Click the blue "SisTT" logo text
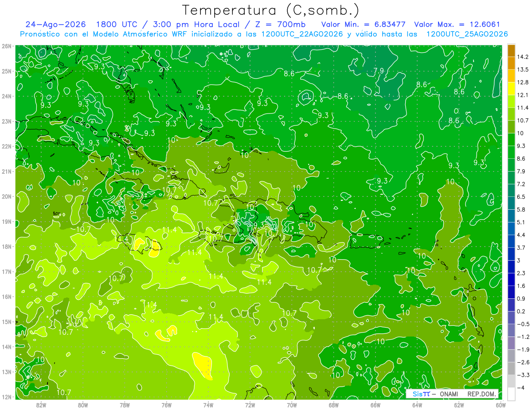The height and width of the screenshot is (411, 532). (421, 394)
